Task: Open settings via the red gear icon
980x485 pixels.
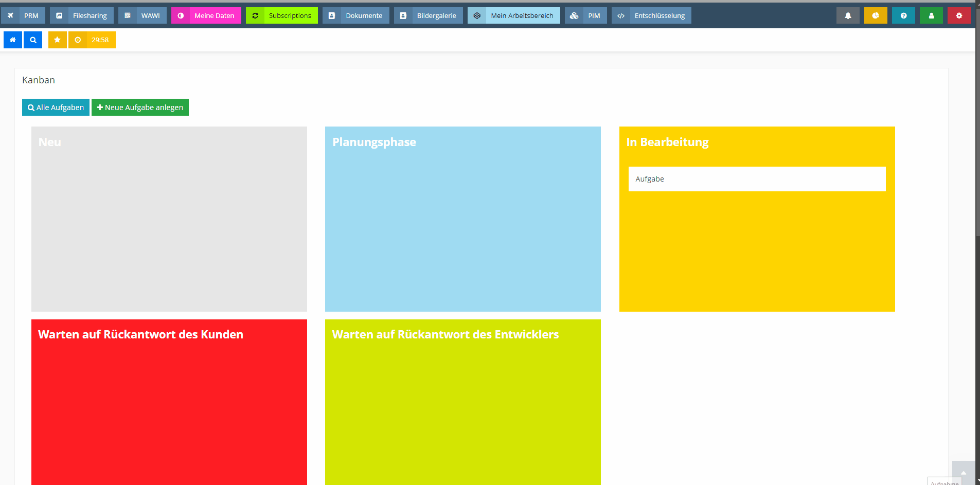Action: click(959, 16)
